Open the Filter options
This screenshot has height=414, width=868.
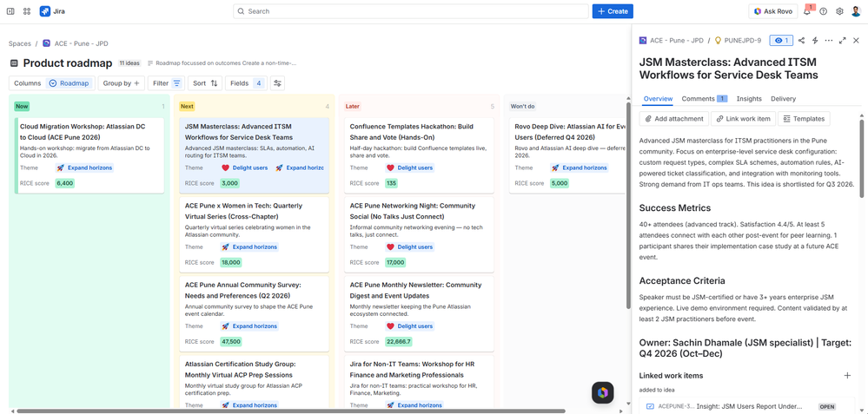pos(167,83)
